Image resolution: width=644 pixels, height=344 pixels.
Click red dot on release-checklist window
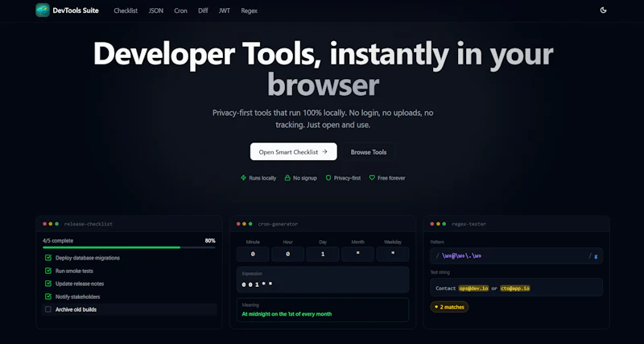(x=45, y=224)
